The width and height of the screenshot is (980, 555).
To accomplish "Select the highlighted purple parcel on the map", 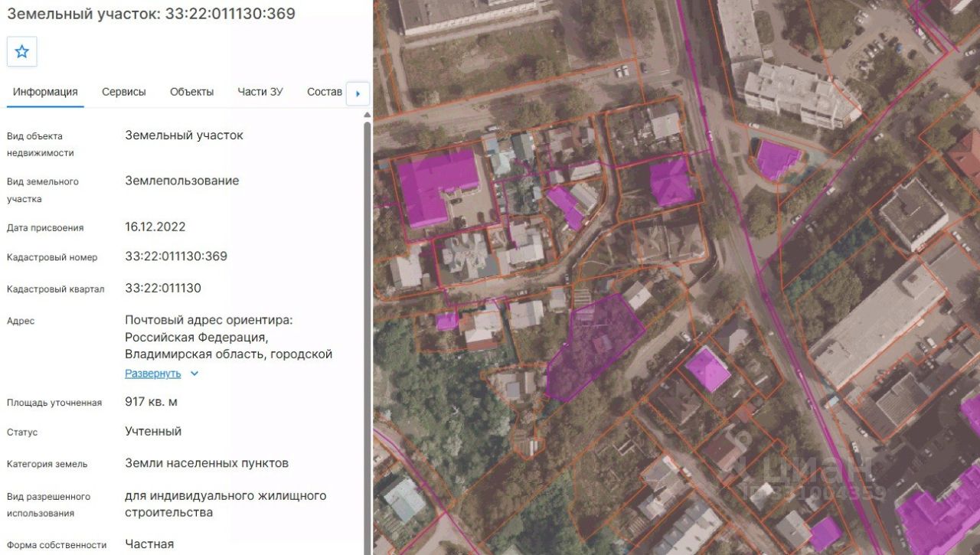I will [x=594, y=347].
